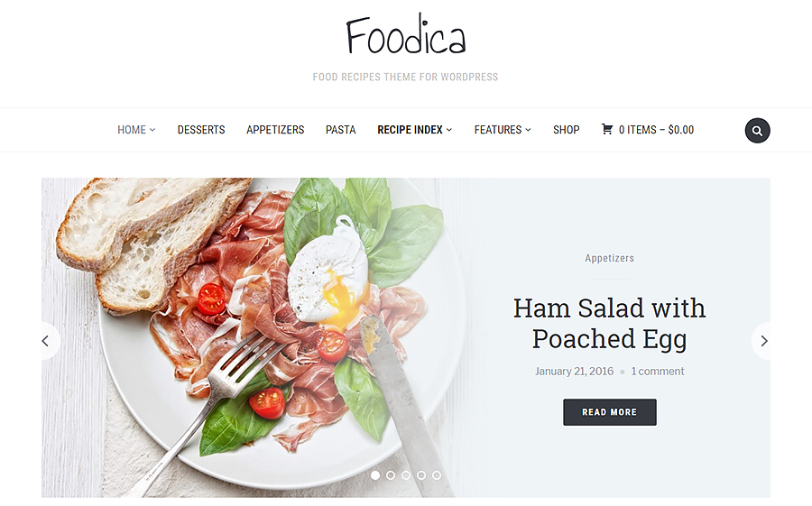Open Ham Salad with Poached Egg title
The width and height of the screenshot is (812, 506).
click(x=609, y=323)
